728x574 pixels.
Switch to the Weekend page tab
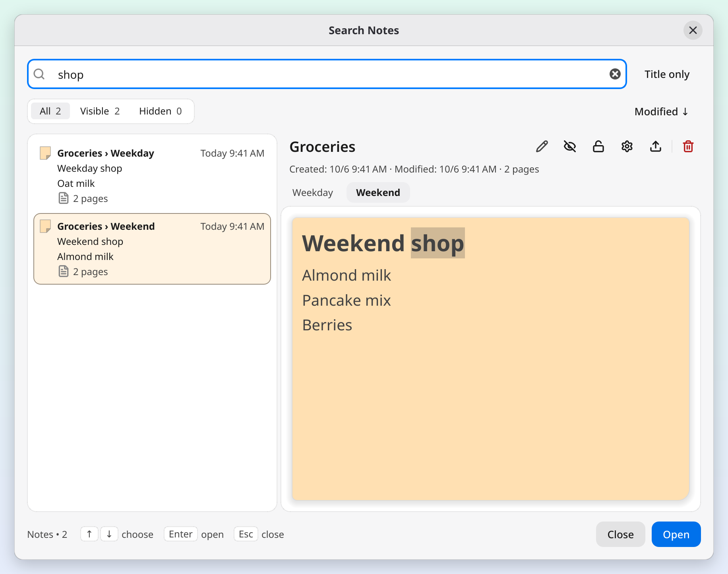point(378,192)
